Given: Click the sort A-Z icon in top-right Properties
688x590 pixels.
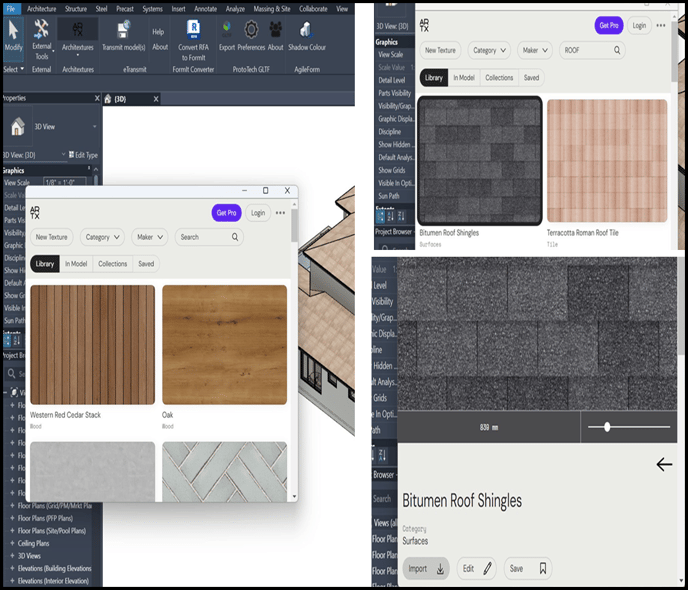Looking at the screenshot, I should pos(390,216).
